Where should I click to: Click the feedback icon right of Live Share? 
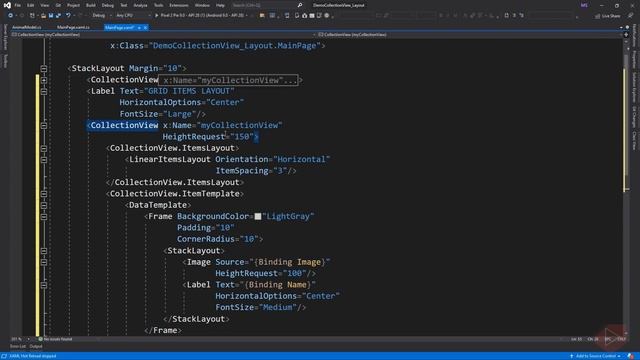(631, 16)
